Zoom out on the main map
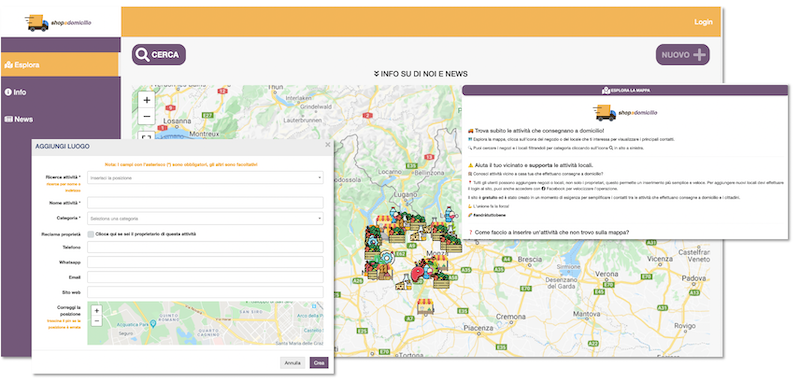Screen dimensions: 800x382 147,116
